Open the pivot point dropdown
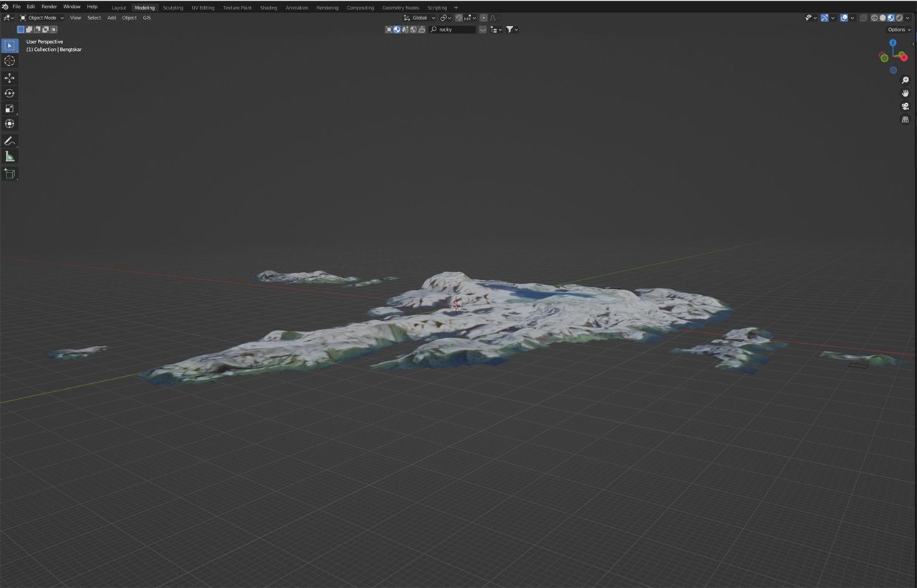 [446, 18]
